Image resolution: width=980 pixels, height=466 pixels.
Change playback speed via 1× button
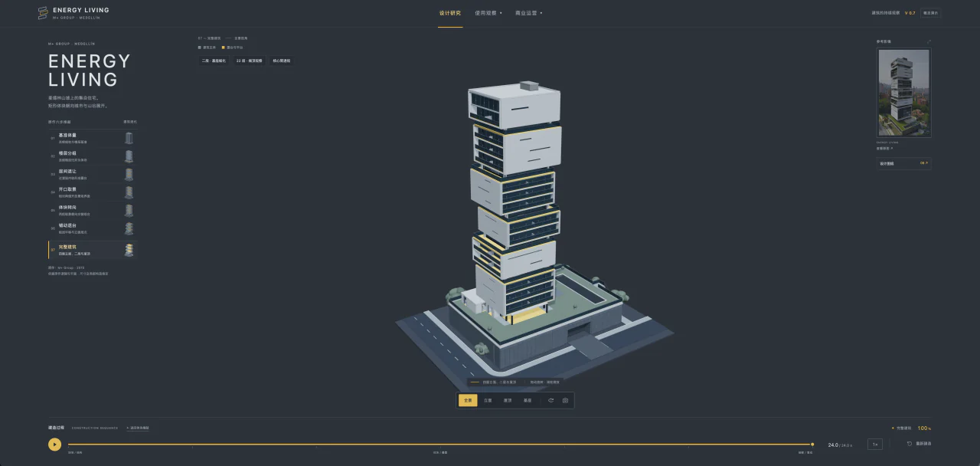875,445
